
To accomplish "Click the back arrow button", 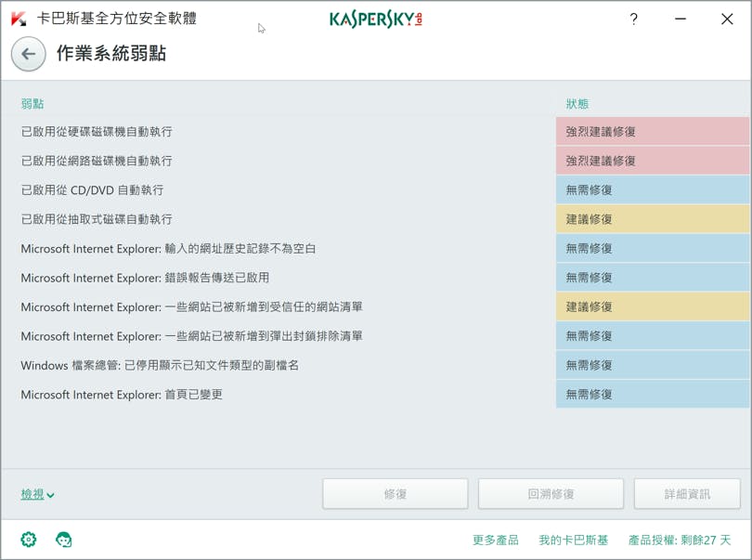I will (x=28, y=54).
